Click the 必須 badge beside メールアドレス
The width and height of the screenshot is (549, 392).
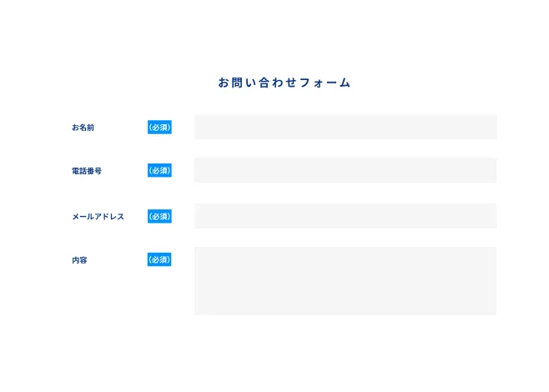coord(159,217)
